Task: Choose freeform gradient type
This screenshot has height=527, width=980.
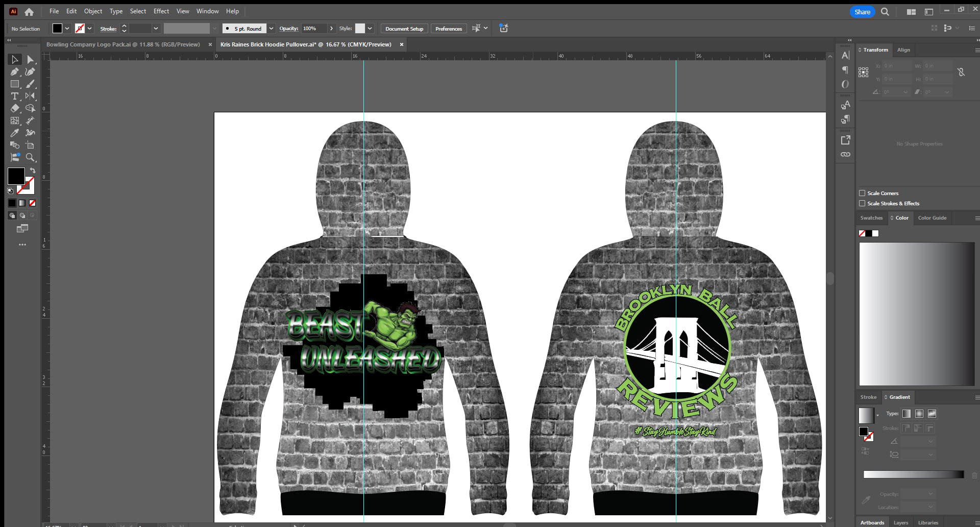Action: [x=932, y=414]
